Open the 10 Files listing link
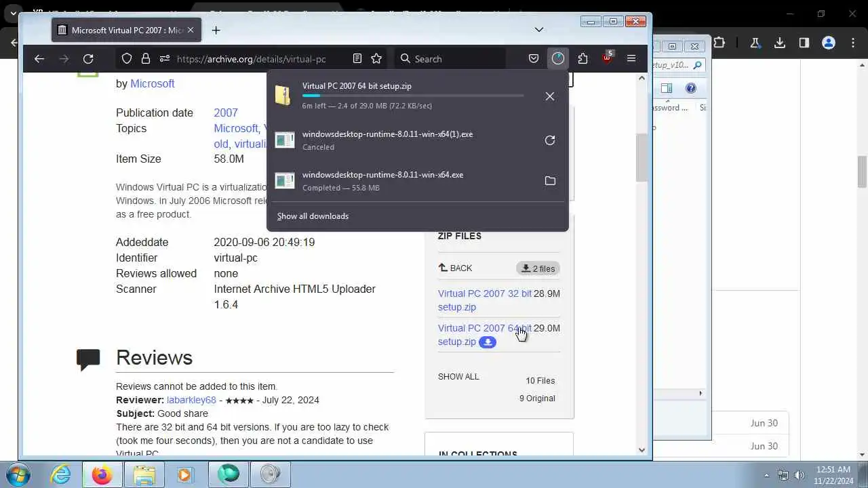Screen dimensions: 868x488 540,381
